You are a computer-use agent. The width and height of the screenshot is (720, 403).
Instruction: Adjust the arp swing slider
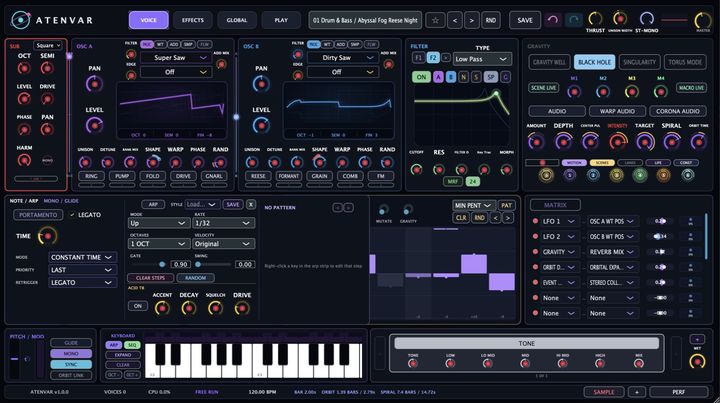(x=213, y=264)
